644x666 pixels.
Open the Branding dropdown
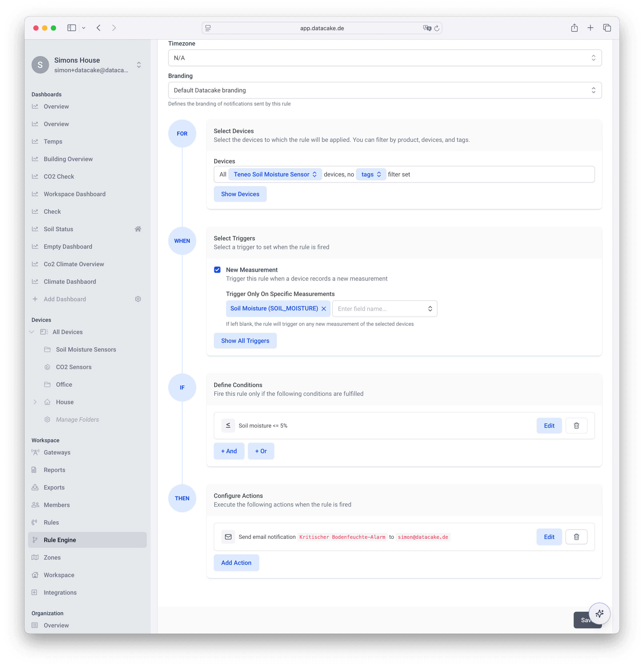(x=385, y=90)
